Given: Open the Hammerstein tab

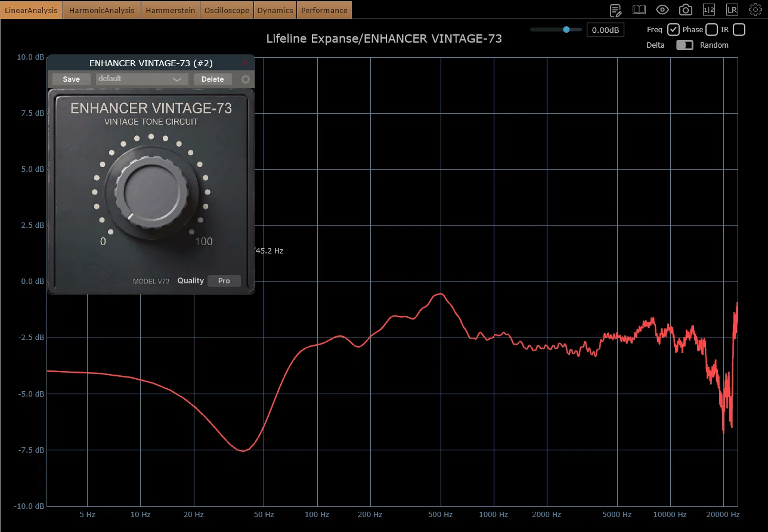Looking at the screenshot, I should point(171,10).
